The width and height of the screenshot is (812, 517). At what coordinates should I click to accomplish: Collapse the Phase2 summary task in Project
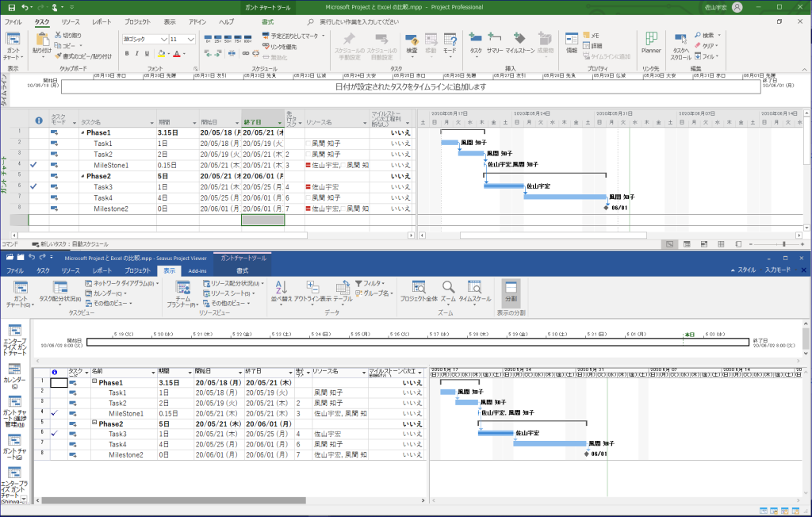coord(82,176)
